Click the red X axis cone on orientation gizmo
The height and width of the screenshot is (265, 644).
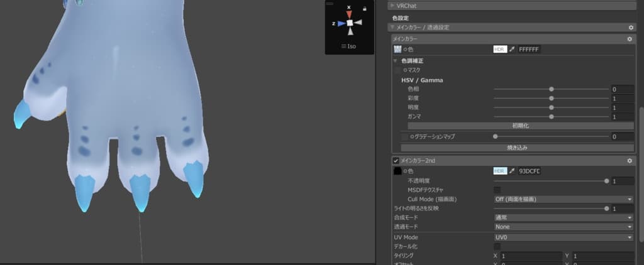click(x=349, y=14)
